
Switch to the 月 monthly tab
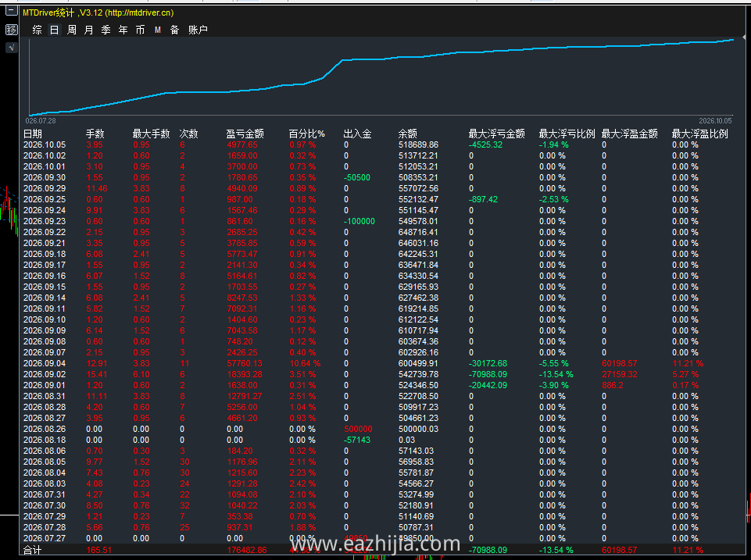89,30
